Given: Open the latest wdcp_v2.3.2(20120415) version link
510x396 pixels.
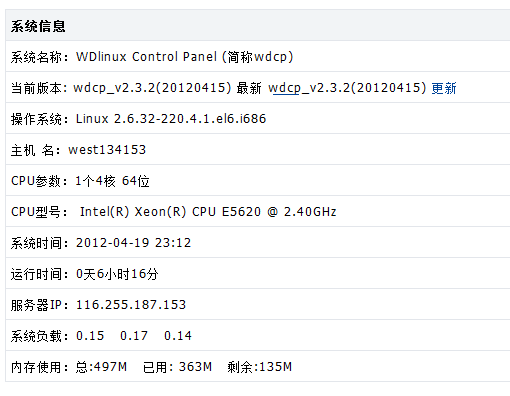Looking at the screenshot, I should coord(347,88).
